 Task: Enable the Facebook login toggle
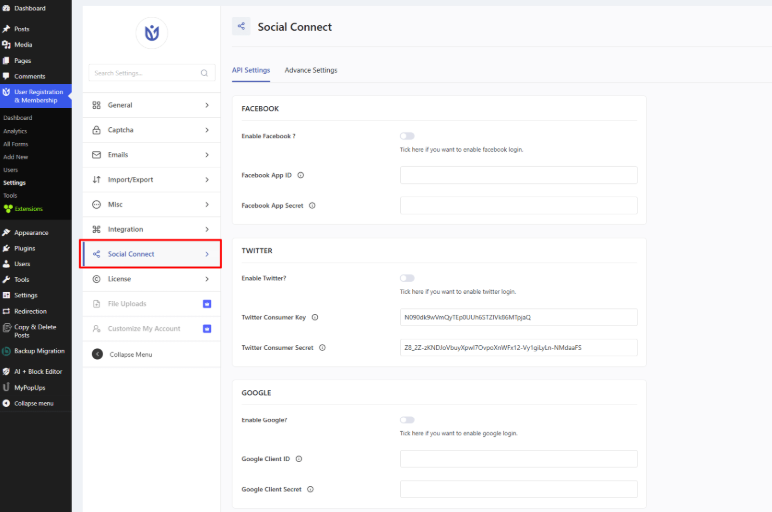[x=407, y=136]
